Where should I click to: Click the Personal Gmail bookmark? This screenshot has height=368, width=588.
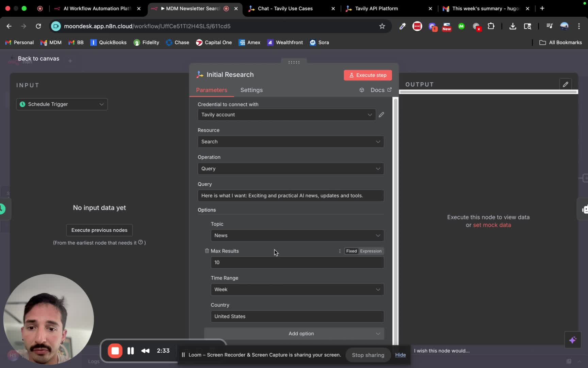pyautogui.click(x=19, y=43)
